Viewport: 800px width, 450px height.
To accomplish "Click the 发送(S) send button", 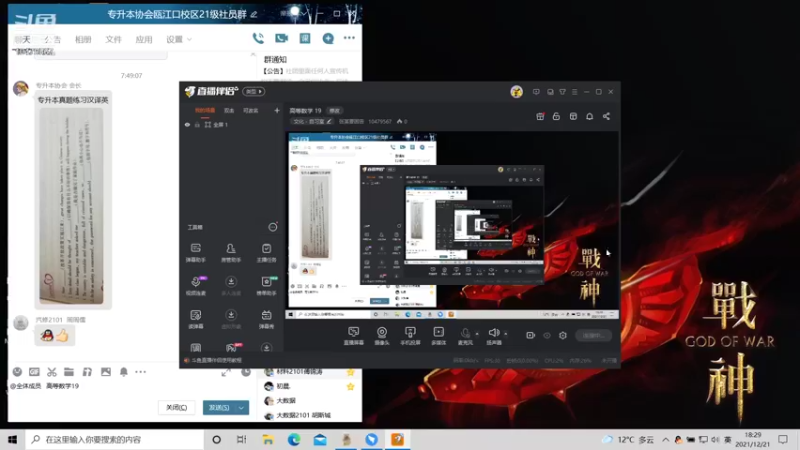I will pos(219,407).
